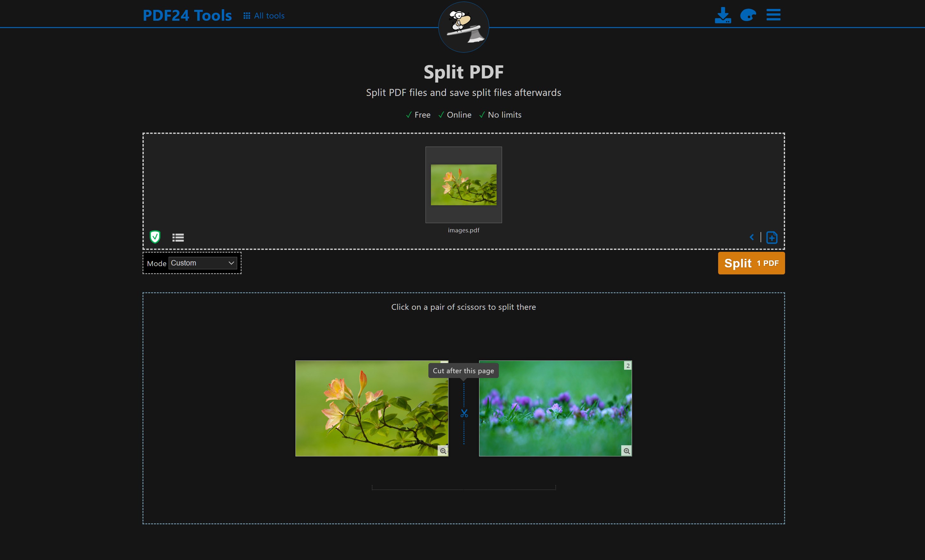Zoom into page 1 magnifier icon
This screenshot has height=560, width=925.
pos(443,451)
